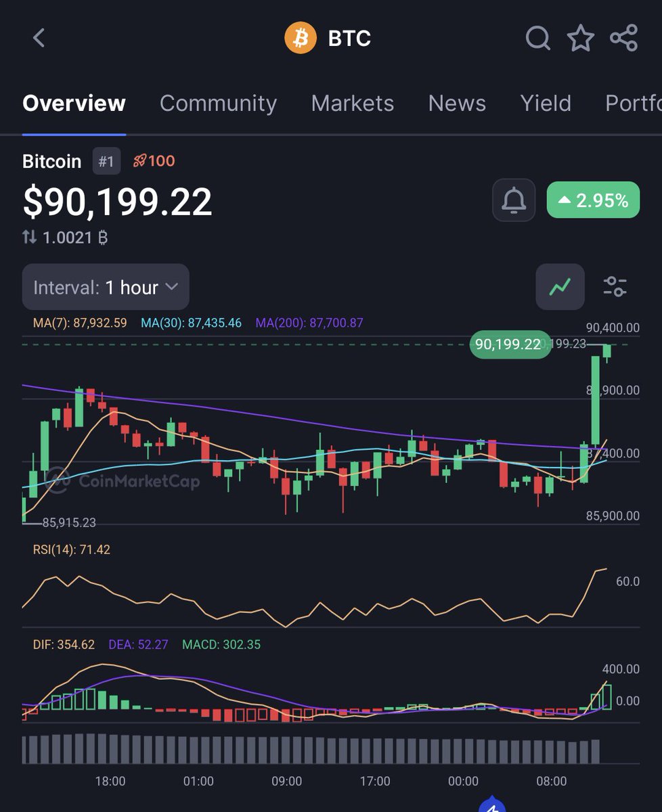
Task: Open the partially visible Portfolio tab
Action: pos(633,103)
